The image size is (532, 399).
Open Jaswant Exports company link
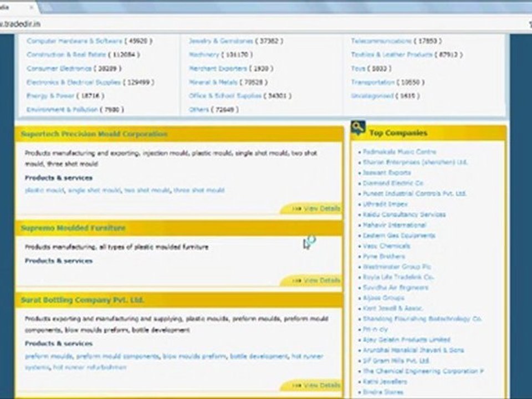pos(387,173)
